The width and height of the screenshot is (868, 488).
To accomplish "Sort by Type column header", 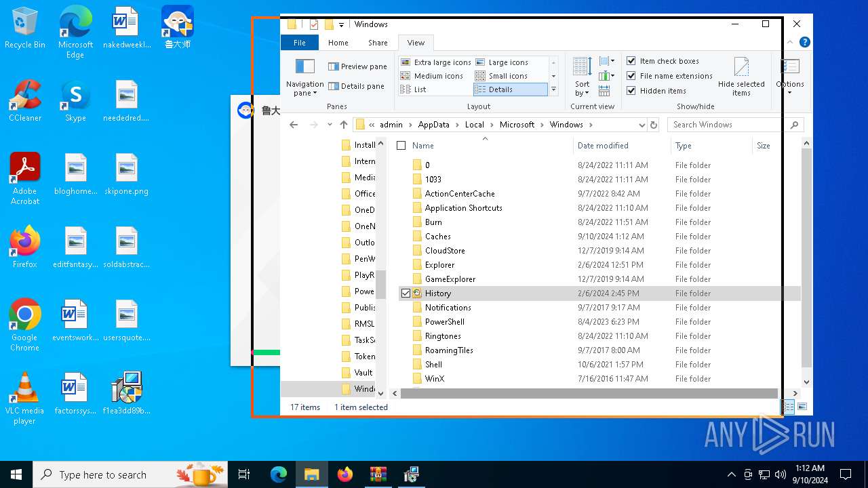I will 711,146.
